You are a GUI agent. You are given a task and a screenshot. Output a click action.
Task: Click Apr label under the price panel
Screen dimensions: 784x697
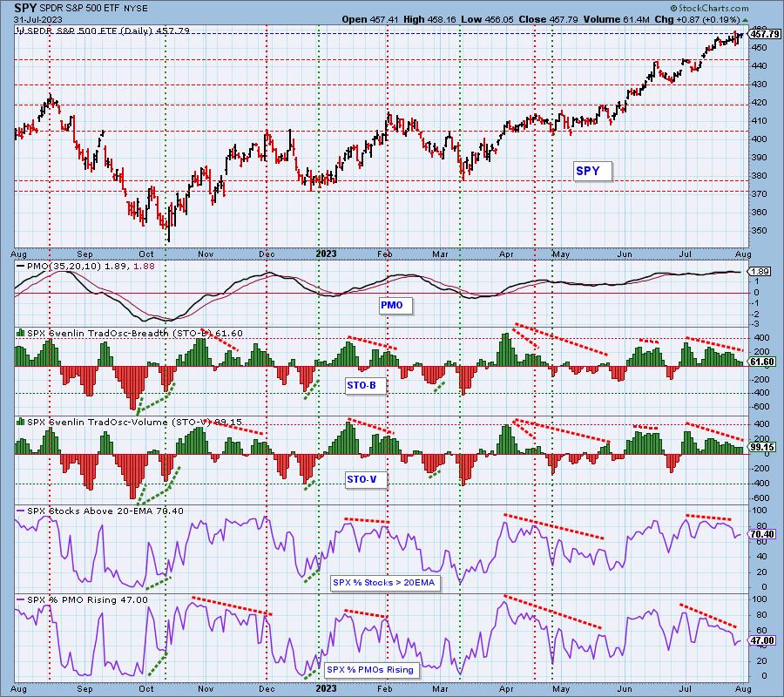(x=506, y=254)
